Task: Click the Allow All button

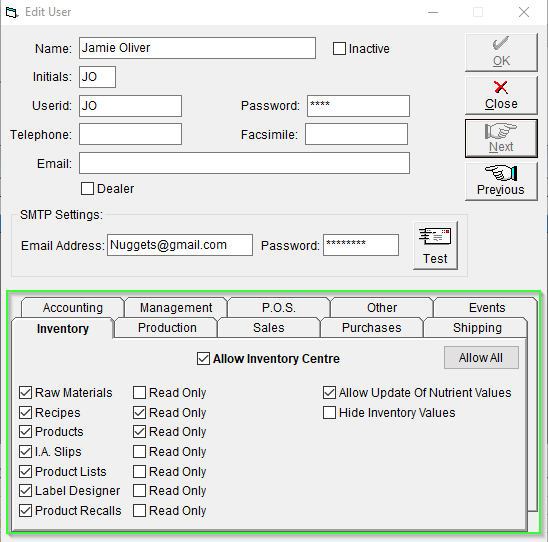Action: pyautogui.click(x=481, y=357)
